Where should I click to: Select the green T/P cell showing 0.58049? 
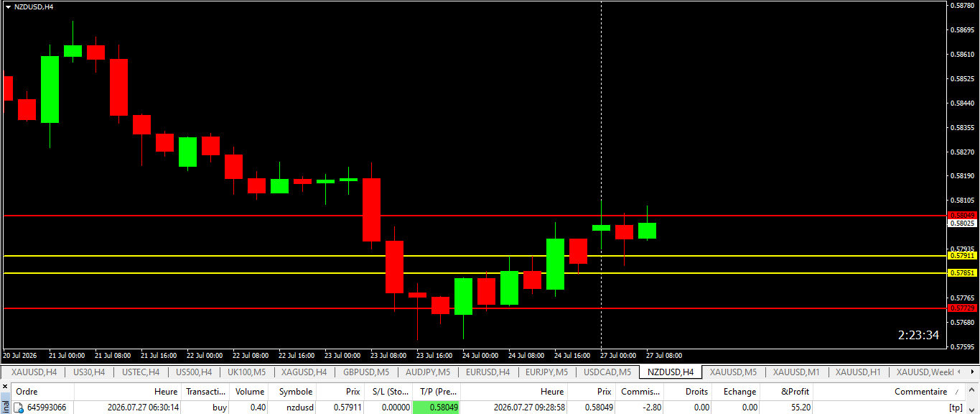coord(437,408)
